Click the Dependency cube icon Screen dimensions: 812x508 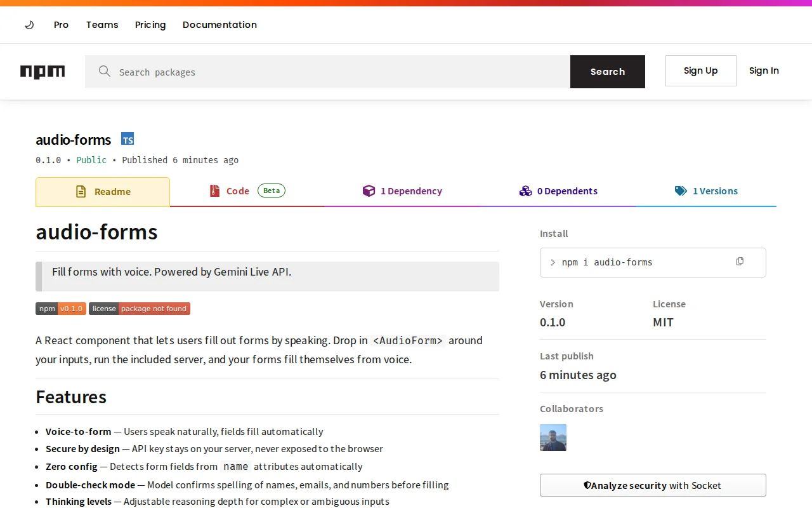369,191
